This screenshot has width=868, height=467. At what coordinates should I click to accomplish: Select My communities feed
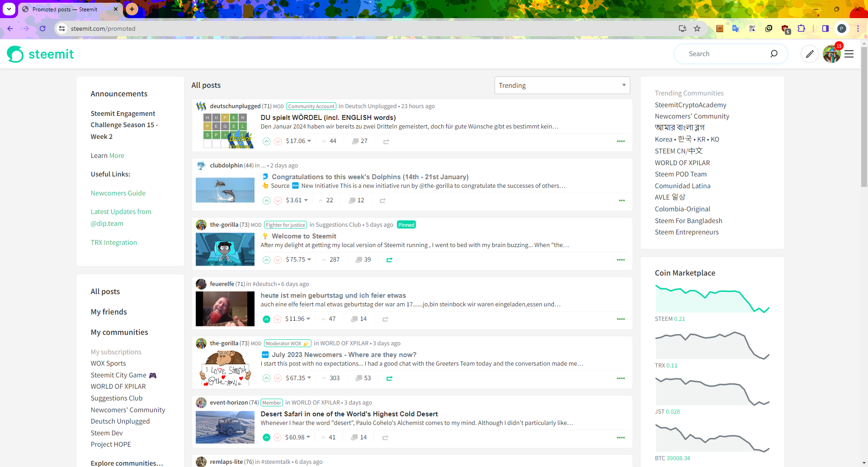[x=119, y=333]
